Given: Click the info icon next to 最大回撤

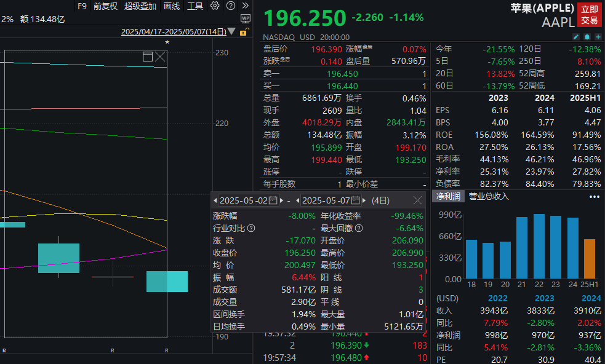Looking at the screenshot, I should (359, 228).
